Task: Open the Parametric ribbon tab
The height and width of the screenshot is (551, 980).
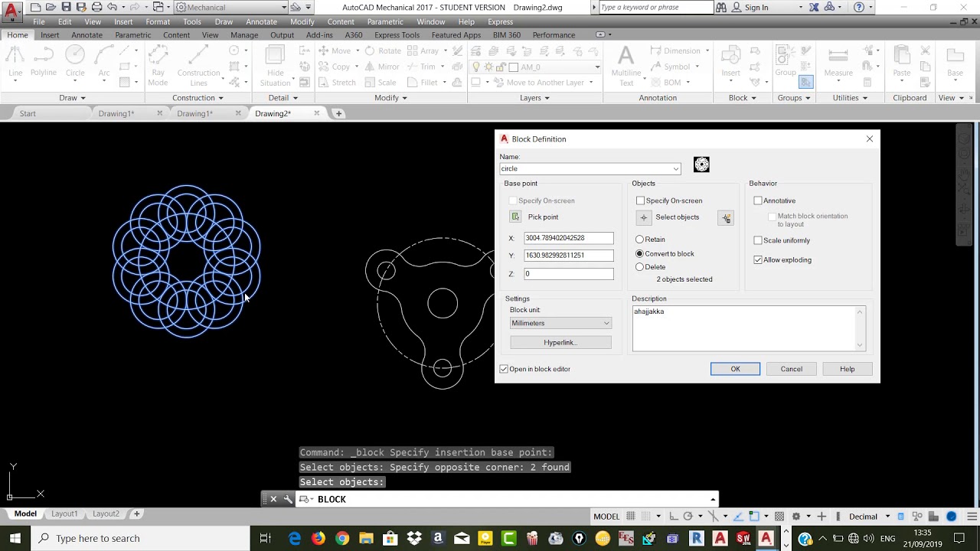Action: tap(133, 35)
